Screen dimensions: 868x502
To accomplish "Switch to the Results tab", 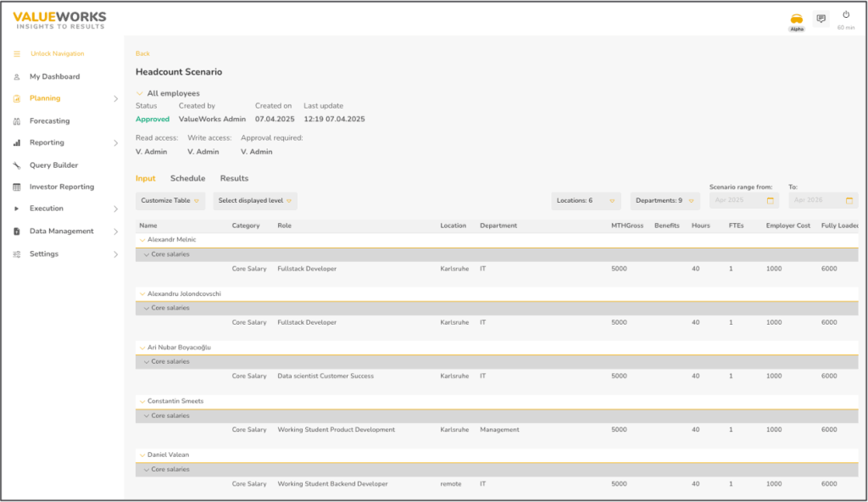I will (x=234, y=179).
